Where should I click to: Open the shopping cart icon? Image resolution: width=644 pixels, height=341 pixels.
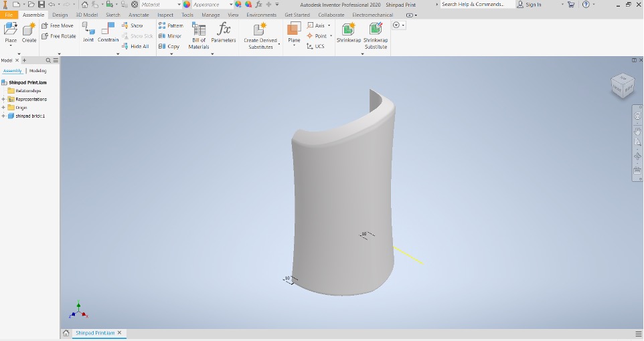571,5
